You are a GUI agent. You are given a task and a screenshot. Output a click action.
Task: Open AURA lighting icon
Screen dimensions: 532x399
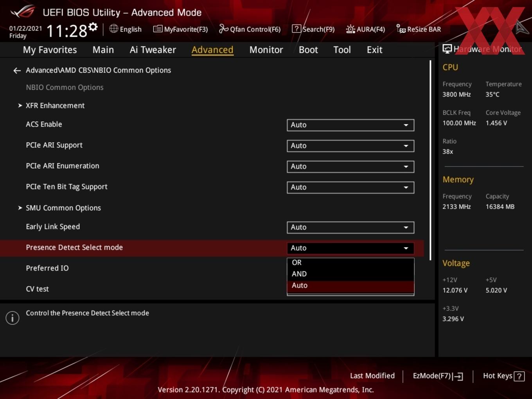350,29
